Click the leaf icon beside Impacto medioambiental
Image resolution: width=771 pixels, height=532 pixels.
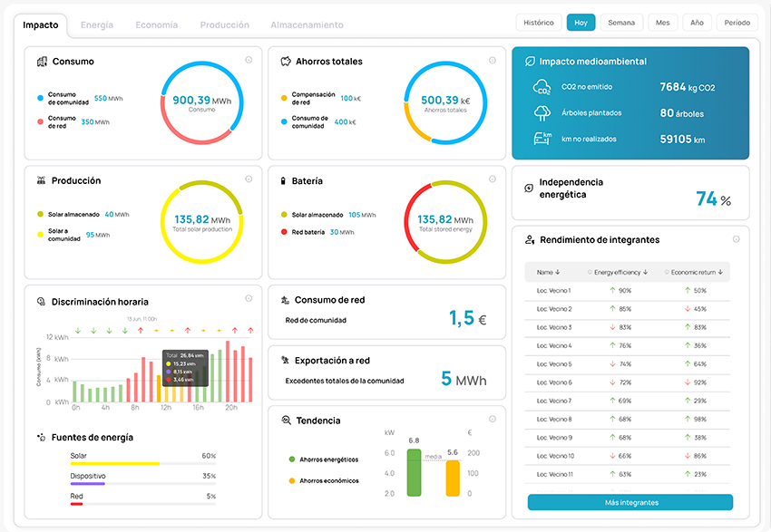529,62
